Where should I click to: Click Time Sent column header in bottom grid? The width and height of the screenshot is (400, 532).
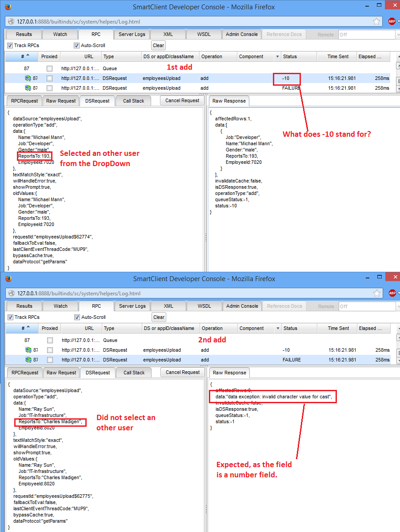tap(337, 329)
